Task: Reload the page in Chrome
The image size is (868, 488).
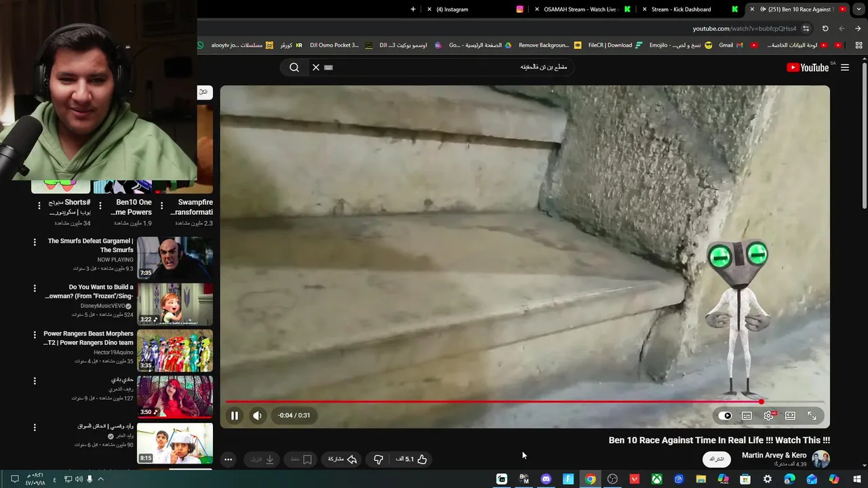Action: [825, 28]
